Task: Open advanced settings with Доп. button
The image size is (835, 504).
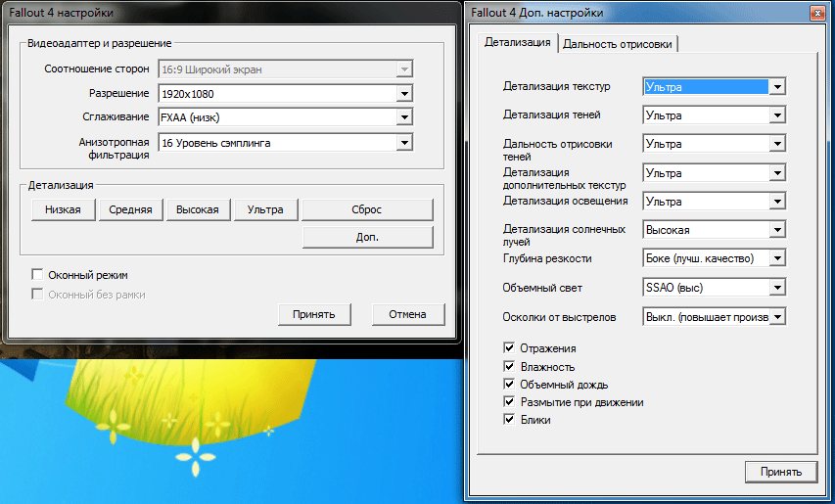Action: point(367,238)
